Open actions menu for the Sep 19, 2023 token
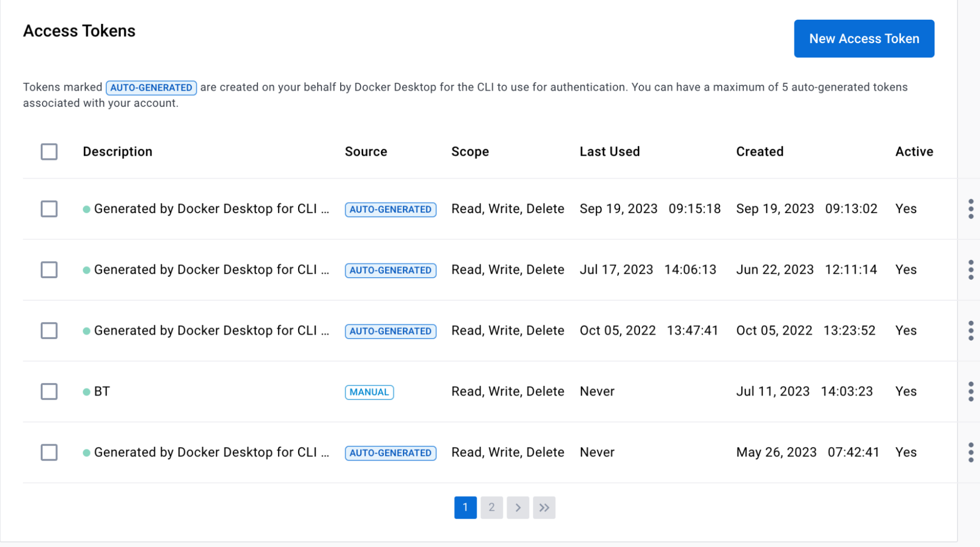The image size is (980, 547). click(971, 208)
